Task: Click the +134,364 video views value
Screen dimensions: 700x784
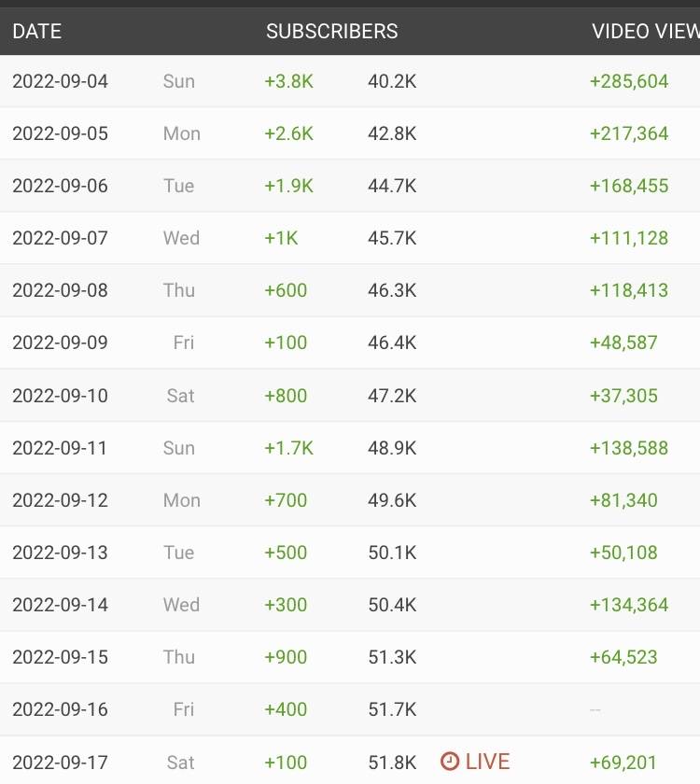Action: 629,605
